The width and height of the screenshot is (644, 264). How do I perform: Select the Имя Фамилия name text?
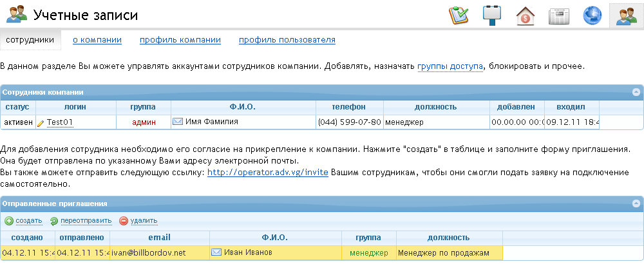click(x=211, y=122)
